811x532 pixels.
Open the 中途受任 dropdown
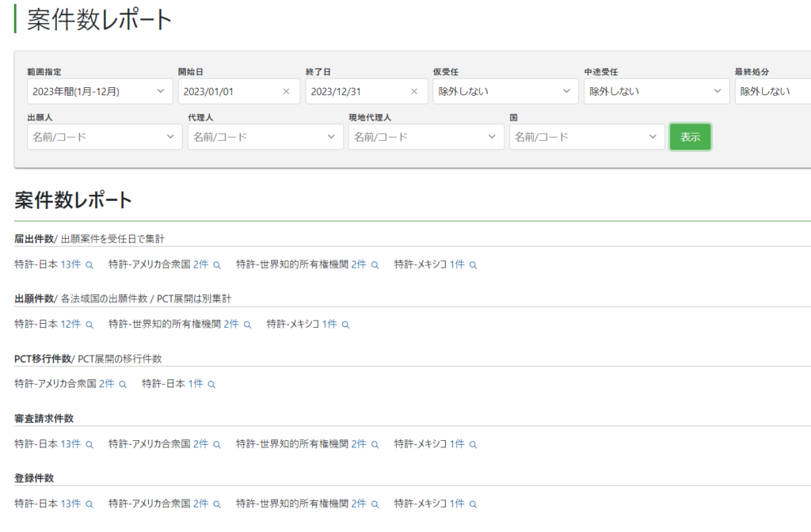(657, 92)
